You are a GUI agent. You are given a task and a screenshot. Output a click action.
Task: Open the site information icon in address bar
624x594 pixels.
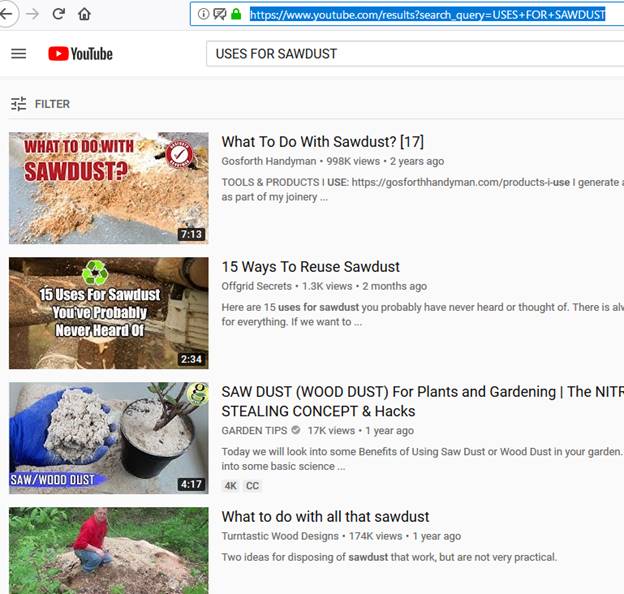pos(203,14)
